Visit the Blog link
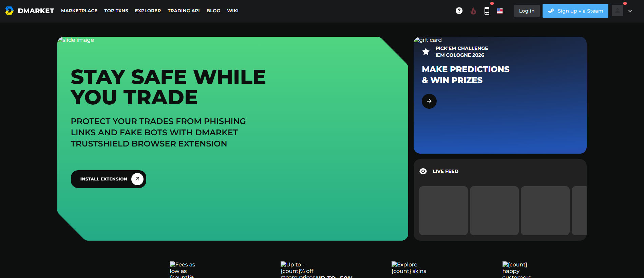Image resolution: width=644 pixels, height=278 pixels. click(x=213, y=11)
